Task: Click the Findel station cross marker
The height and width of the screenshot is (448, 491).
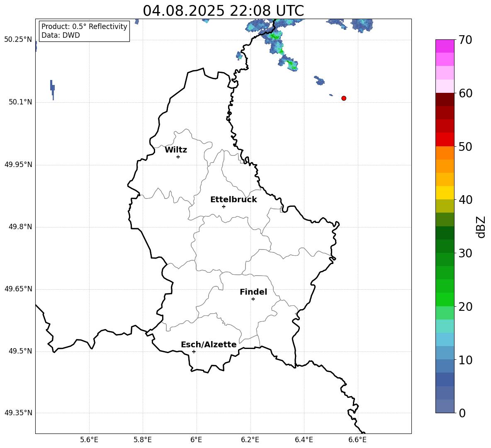Action: 253,299
